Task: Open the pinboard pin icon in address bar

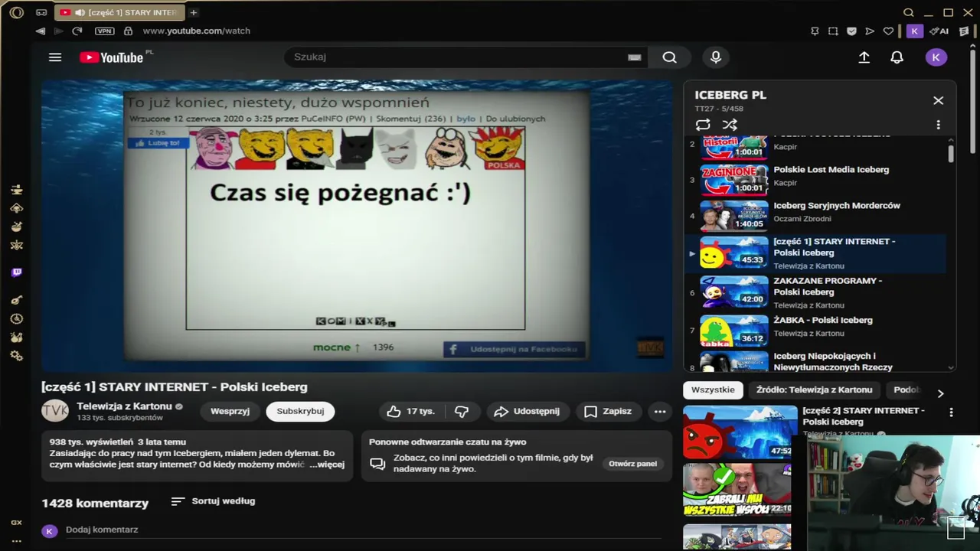Action: [815, 31]
